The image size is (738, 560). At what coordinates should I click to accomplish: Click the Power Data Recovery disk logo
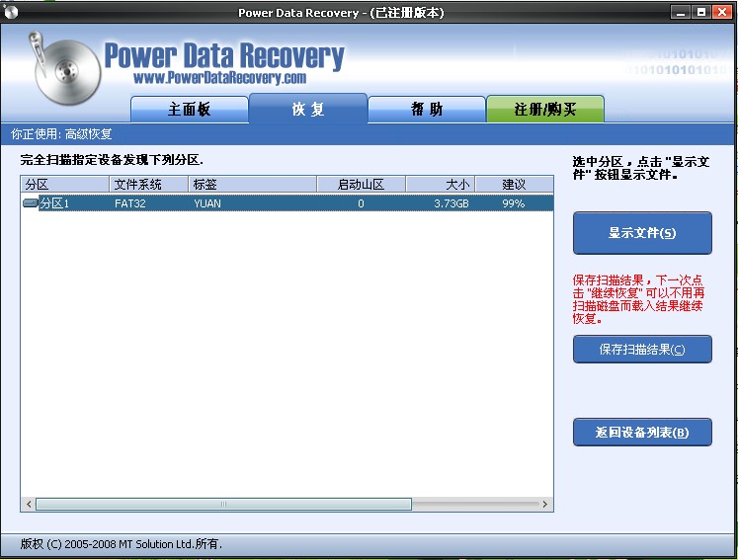click(x=64, y=68)
